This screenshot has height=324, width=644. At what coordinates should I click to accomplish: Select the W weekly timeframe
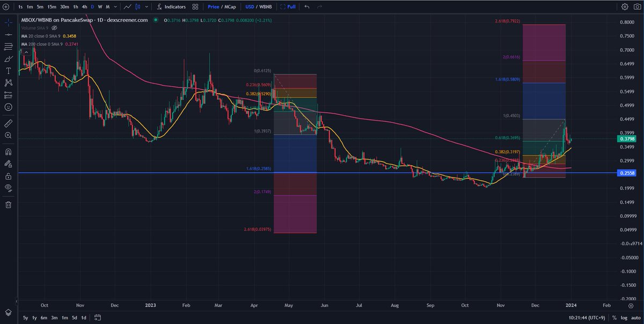coord(100,7)
